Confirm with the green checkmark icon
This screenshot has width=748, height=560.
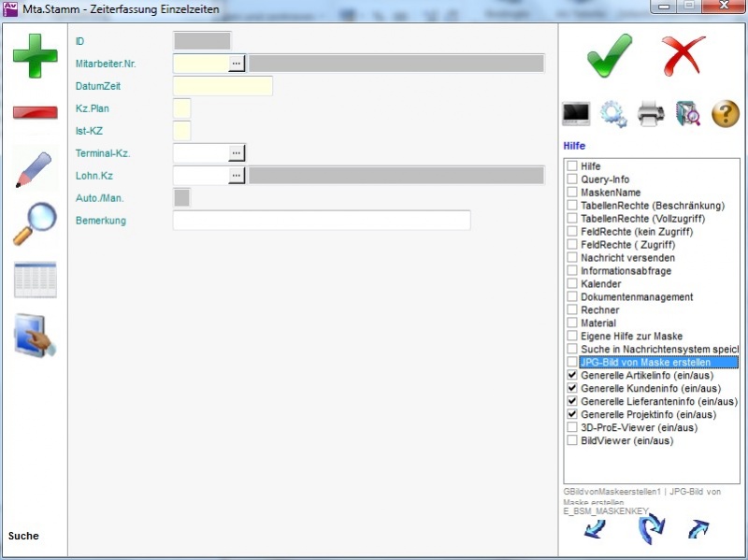[610, 56]
